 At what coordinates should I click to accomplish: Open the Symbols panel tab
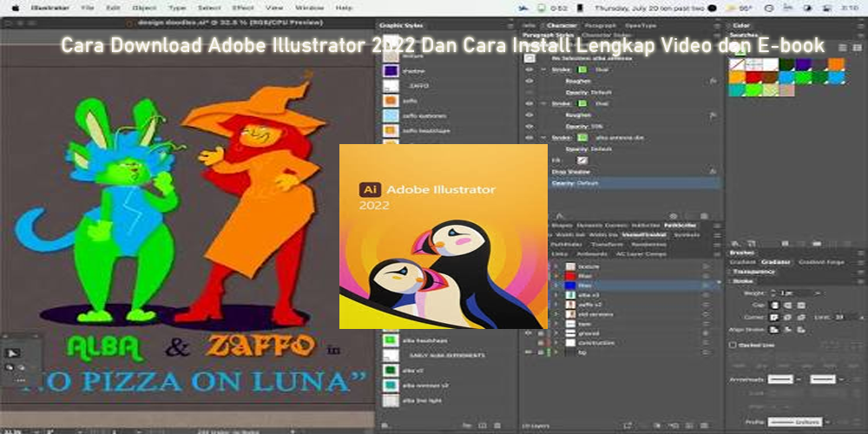[687, 234]
